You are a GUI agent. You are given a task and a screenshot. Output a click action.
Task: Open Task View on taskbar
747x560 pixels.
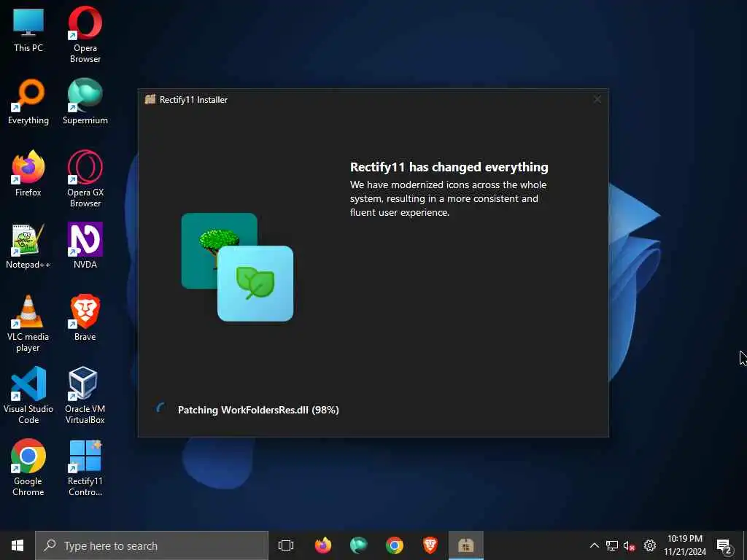286,545
